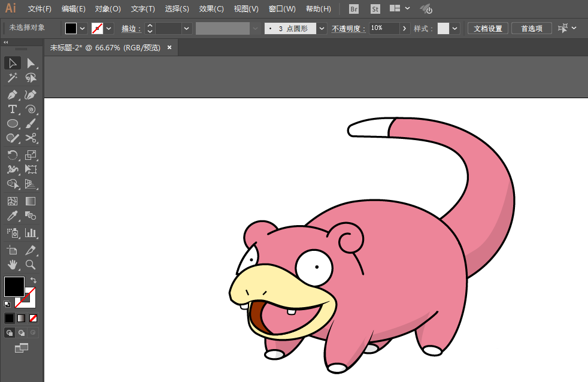
Task: Select the Selection (black arrow) tool
Action: pyautogui.click(x=13, y=63)
